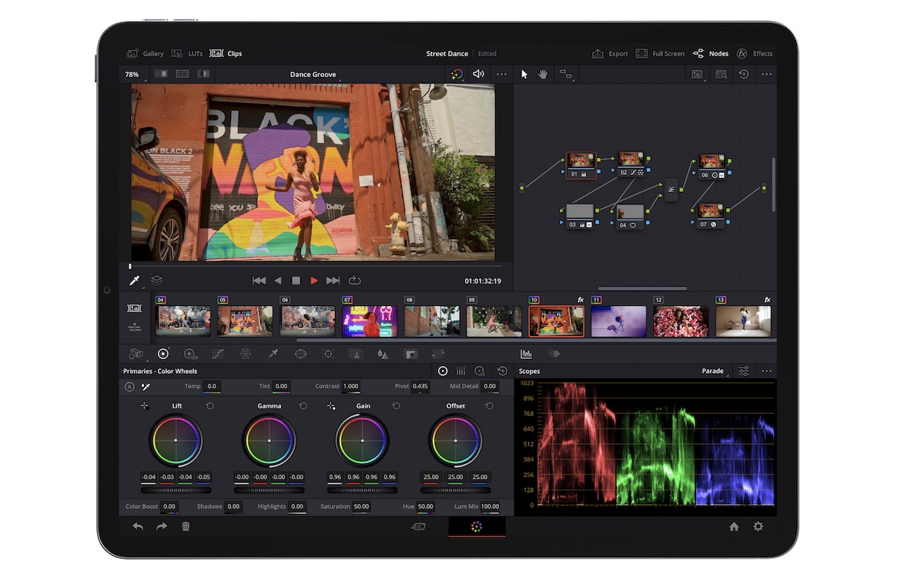The width and height of the screenshot is (924, 578).
Task: Click the Full Screen button
Action: point(660,53)
